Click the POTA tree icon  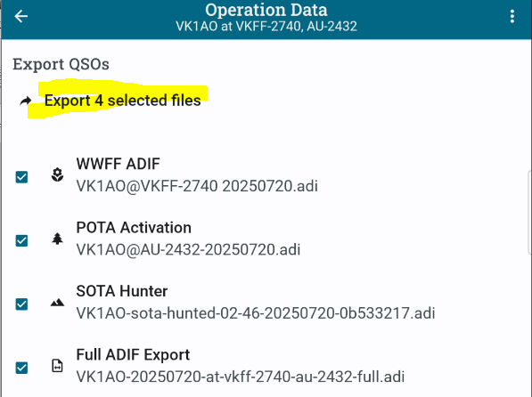(57, 239)
